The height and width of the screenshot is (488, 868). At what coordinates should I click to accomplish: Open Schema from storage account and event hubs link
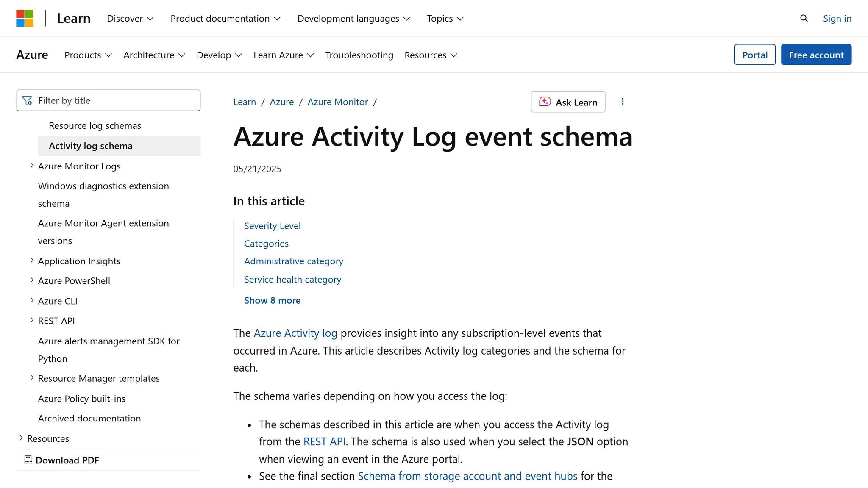click(467, 476)
